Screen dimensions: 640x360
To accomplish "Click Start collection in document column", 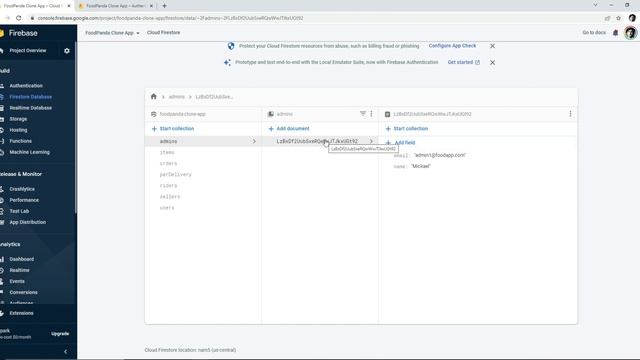I will coord(407,129).
